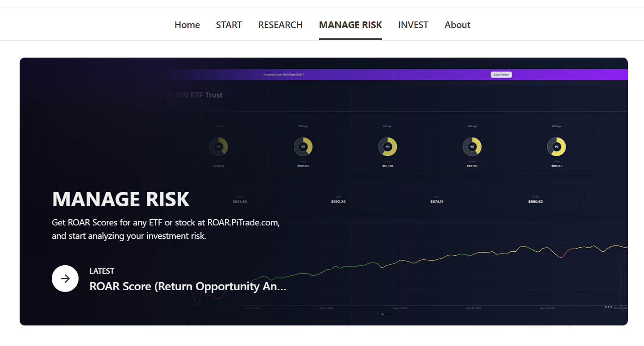Click the large MANAGE RISK hero heading

coord(121,199)
